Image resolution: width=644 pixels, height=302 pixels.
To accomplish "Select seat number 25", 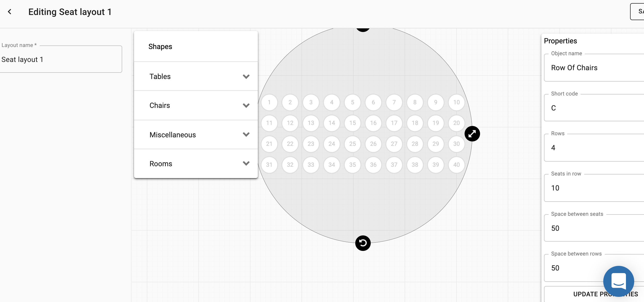I will click(x=352, y=144).
